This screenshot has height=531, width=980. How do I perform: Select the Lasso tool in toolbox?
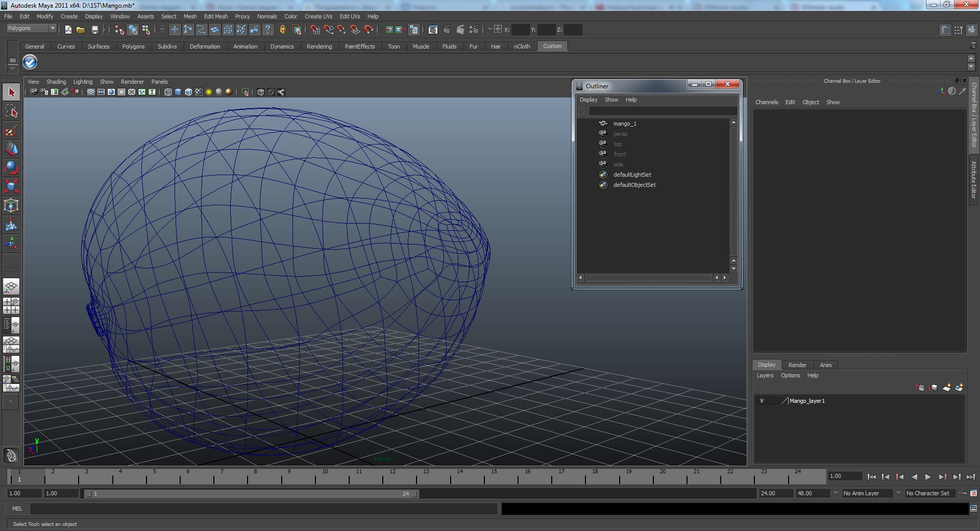(11, 111)
